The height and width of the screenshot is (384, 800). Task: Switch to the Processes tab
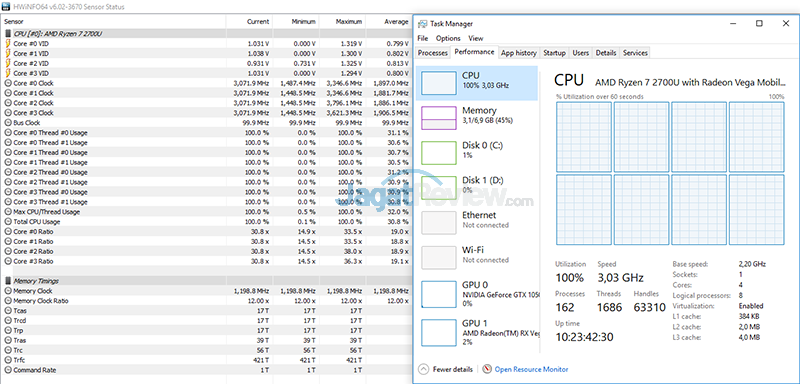(433, 53)
